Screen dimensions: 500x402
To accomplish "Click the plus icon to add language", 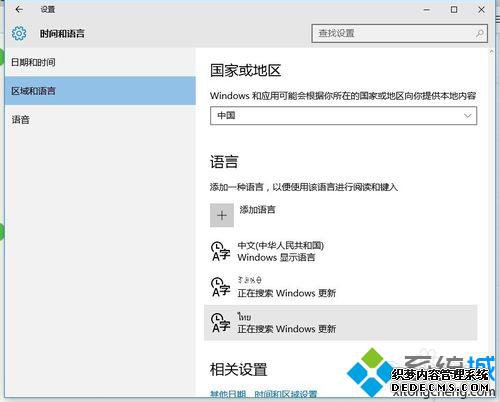I will [222, 215].
